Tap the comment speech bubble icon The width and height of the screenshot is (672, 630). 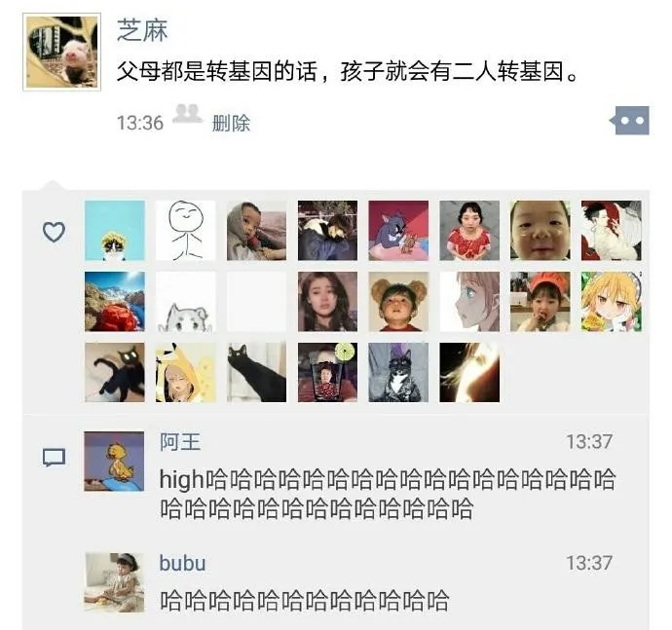pyautogui.click(x=54, y=458)
